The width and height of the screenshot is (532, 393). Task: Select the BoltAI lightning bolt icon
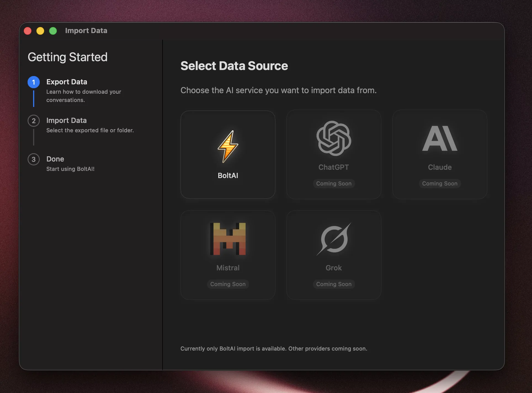coord(228,146)
